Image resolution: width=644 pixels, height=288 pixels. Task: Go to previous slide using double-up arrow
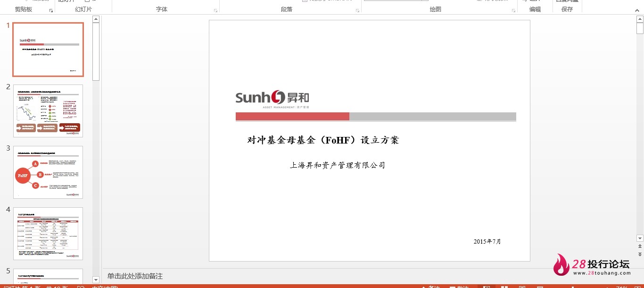click(x=640, y=246)
